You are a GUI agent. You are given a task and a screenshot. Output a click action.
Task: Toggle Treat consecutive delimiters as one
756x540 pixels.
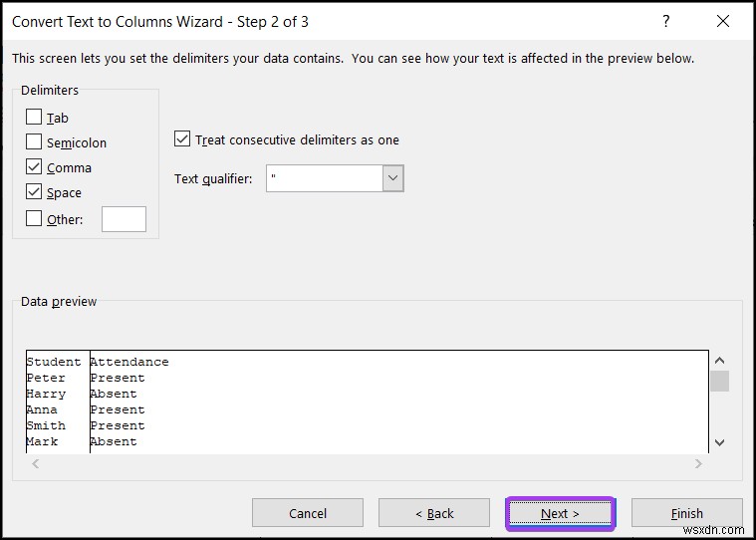pyautogui.click(x=182, y=139)
